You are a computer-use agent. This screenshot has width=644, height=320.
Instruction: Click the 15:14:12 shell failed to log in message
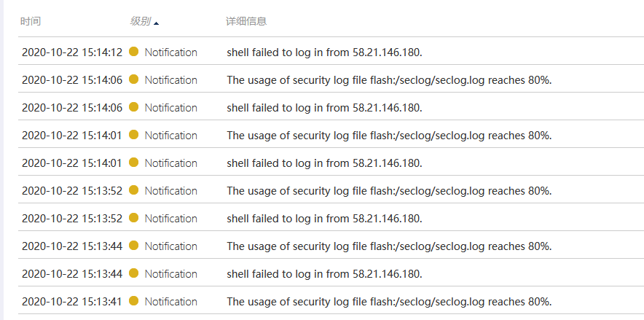tap(324, 52)
